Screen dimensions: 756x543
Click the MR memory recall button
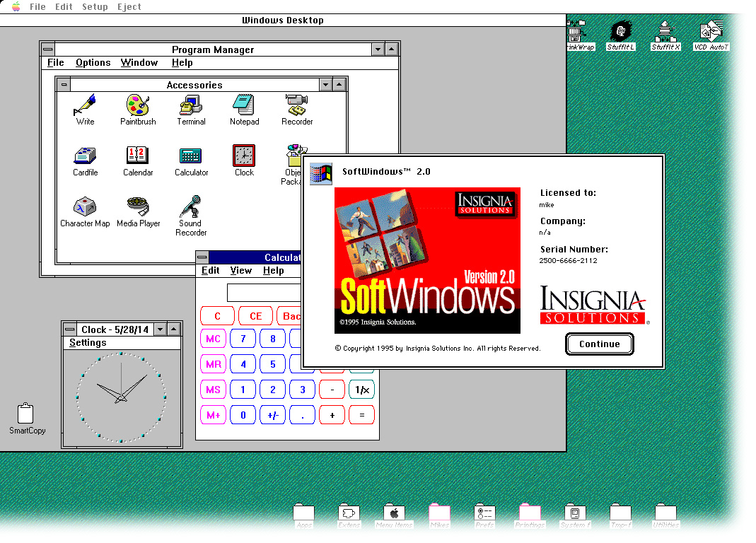pyautogui.click(x=213, y=364)
